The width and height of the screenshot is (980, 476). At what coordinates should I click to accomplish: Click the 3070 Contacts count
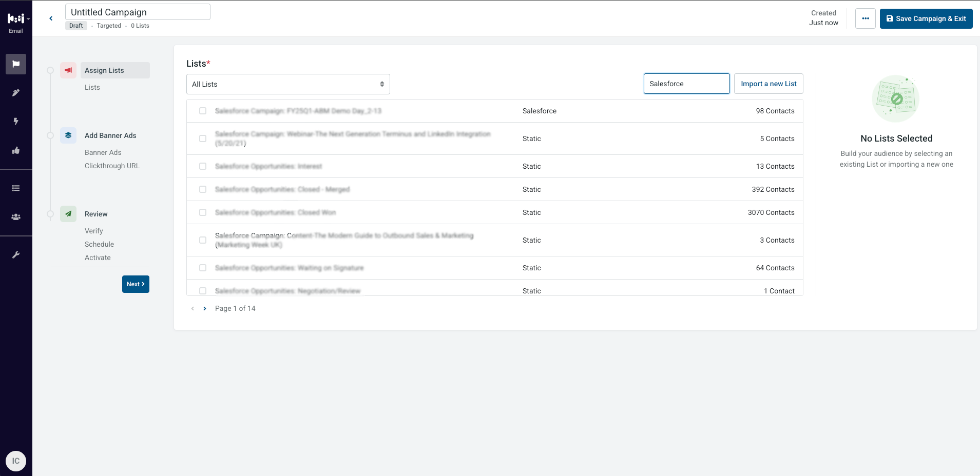[x=771, y=212]
